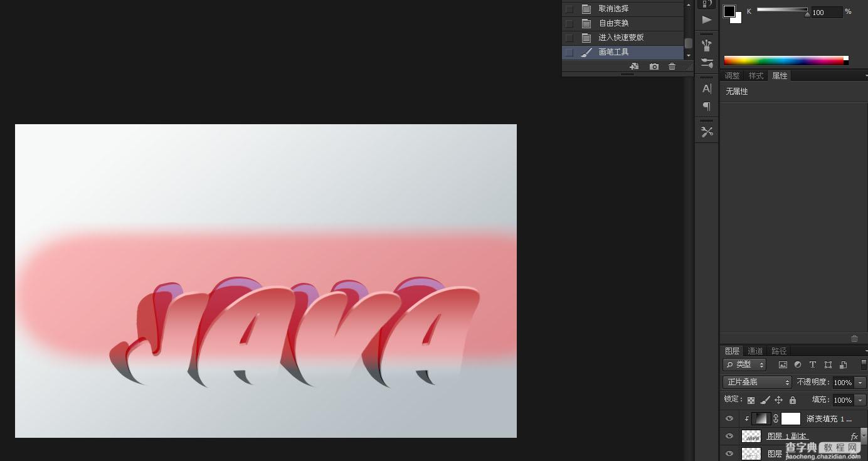Select the 属性 tab
868x461 pixels.
click(x=780, y=76)
